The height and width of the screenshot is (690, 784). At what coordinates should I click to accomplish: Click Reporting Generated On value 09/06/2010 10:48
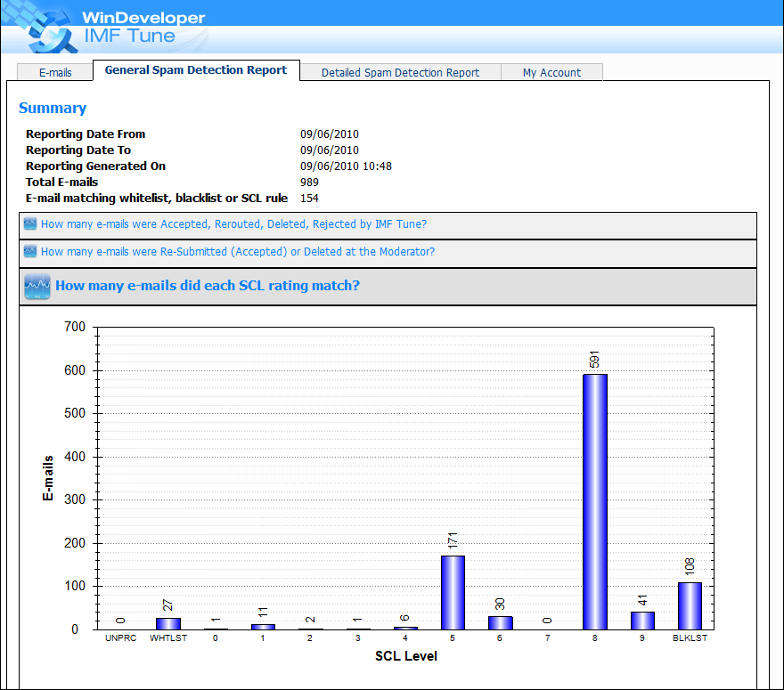[346, 166]
